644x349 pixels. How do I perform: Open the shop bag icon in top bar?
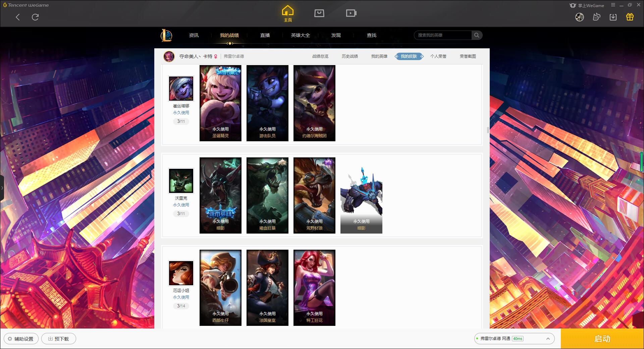pos(319,13)
